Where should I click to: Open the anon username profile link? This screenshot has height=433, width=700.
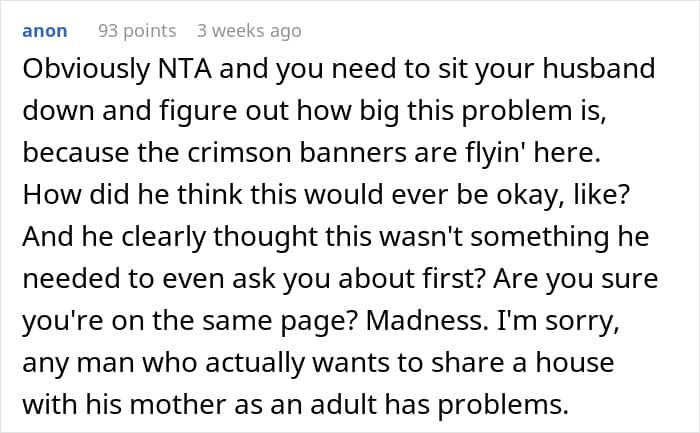45,31
